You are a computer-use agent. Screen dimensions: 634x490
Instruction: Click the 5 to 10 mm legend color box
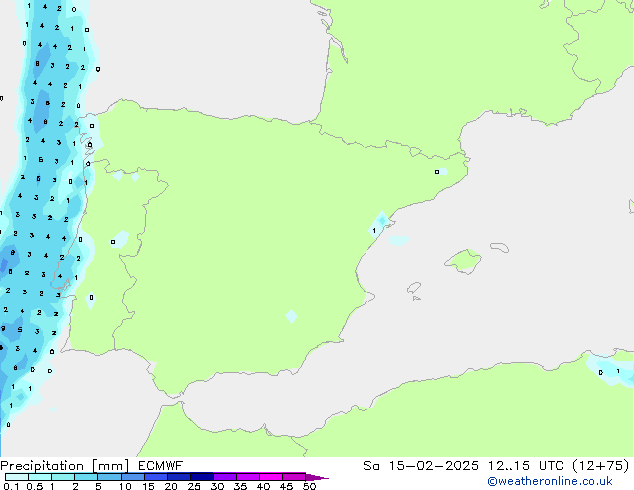pyautogui.click(x=109, y=477)
